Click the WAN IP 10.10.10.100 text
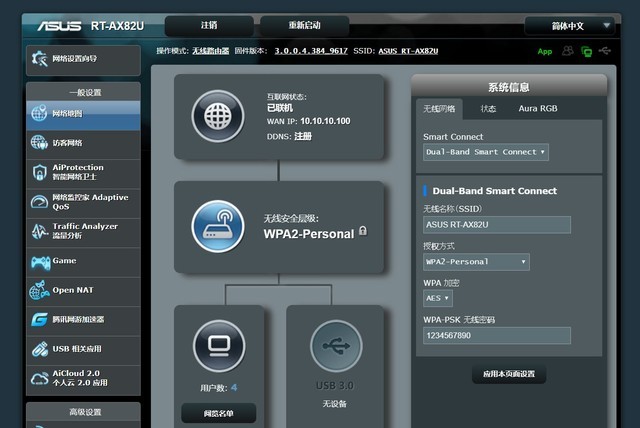This screenshot has width=640, height=428. click(325, 121)
